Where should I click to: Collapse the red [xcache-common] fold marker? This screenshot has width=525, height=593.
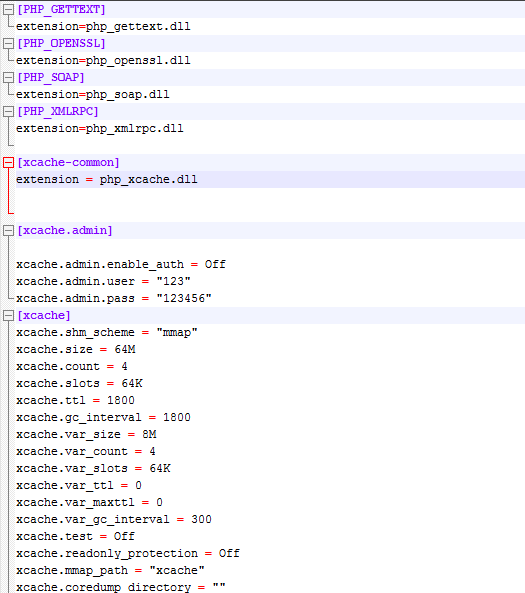[x=8, y=163]
